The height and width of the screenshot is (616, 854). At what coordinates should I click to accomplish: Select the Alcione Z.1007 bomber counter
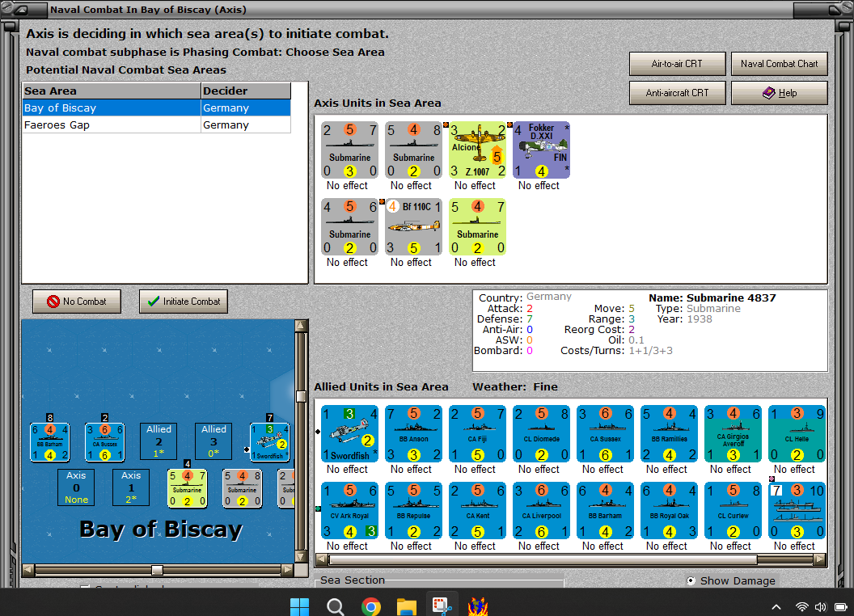tap(478, 150)
